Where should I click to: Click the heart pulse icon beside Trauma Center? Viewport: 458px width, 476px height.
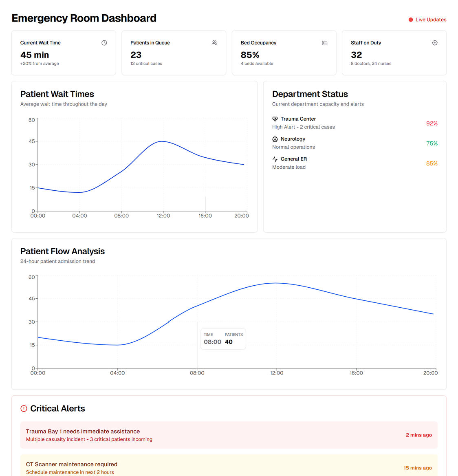[275, 119]
